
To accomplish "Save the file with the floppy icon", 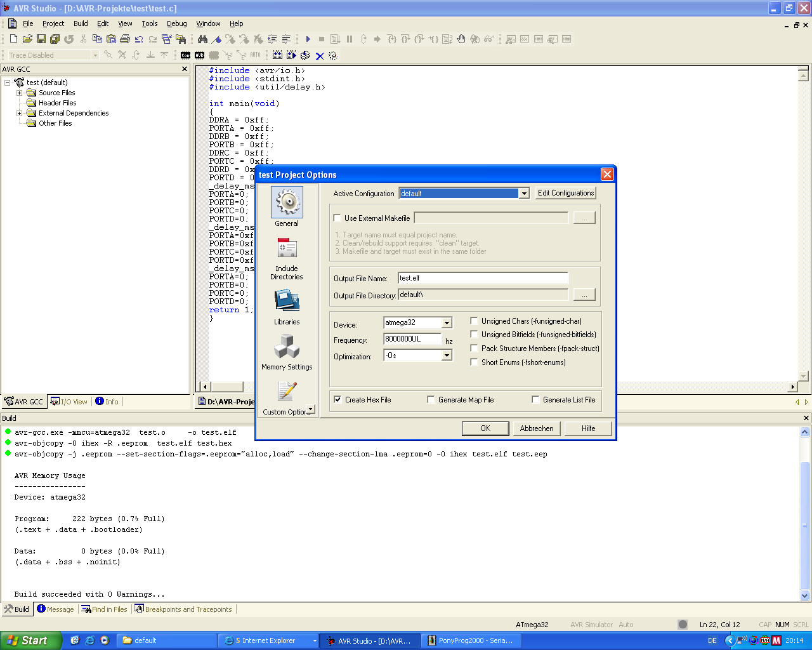I will point(41,39).
